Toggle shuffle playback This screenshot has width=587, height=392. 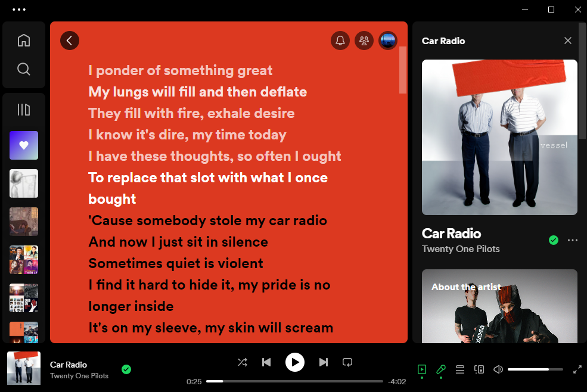pos(242,362)
